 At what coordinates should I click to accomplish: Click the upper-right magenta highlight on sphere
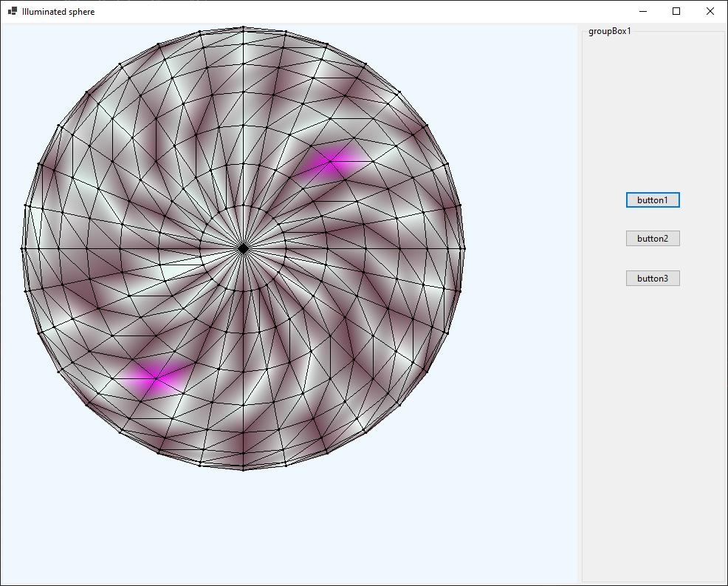[329, 162]
